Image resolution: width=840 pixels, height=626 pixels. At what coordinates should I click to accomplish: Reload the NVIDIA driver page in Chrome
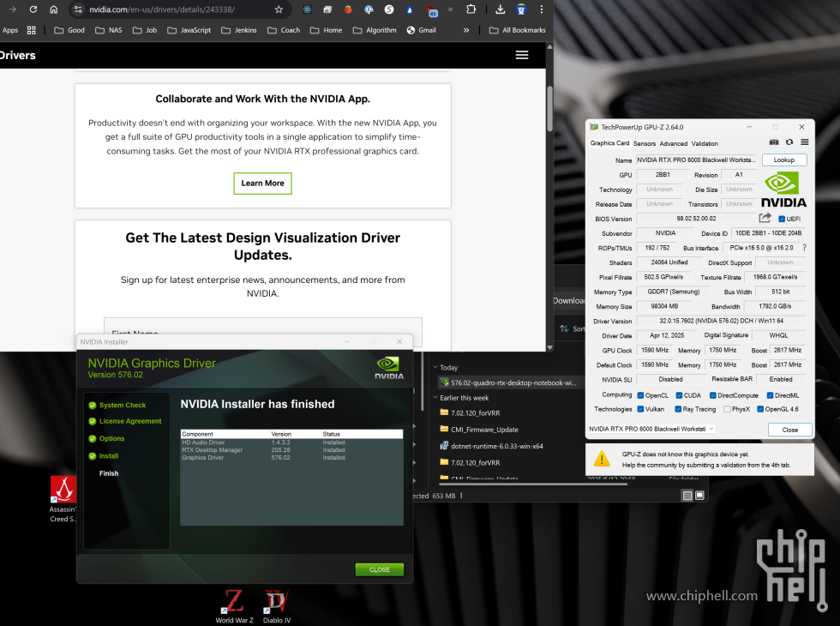pyautogui.click(x=33, y=9)
